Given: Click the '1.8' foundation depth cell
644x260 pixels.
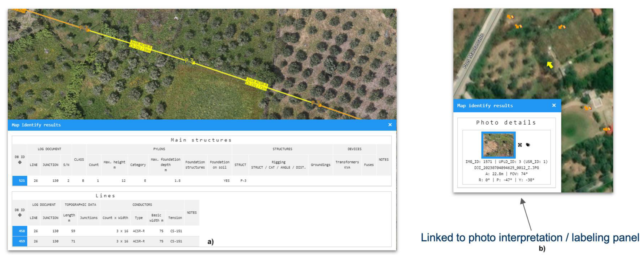Looking at the screenshot, I should 178,181.
